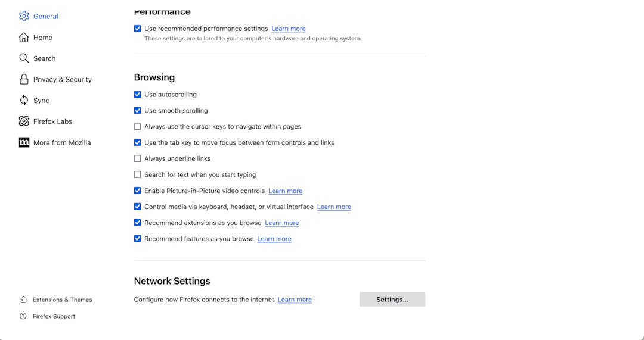Uncheck Recommend features as you browse
Screen dimensions: 644x340
click(137, 238)
